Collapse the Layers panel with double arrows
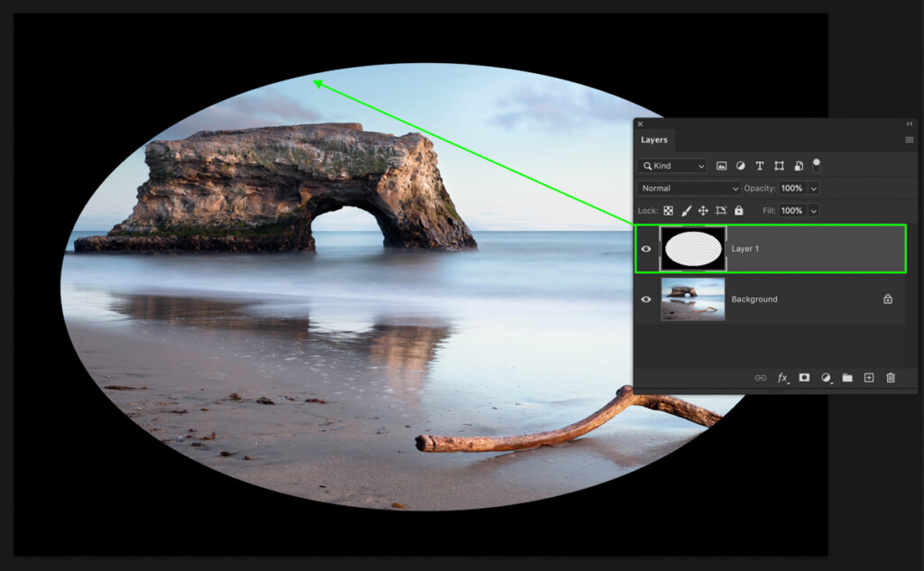The width and height of the screenshot is (924, 571). tap(910, 124)
